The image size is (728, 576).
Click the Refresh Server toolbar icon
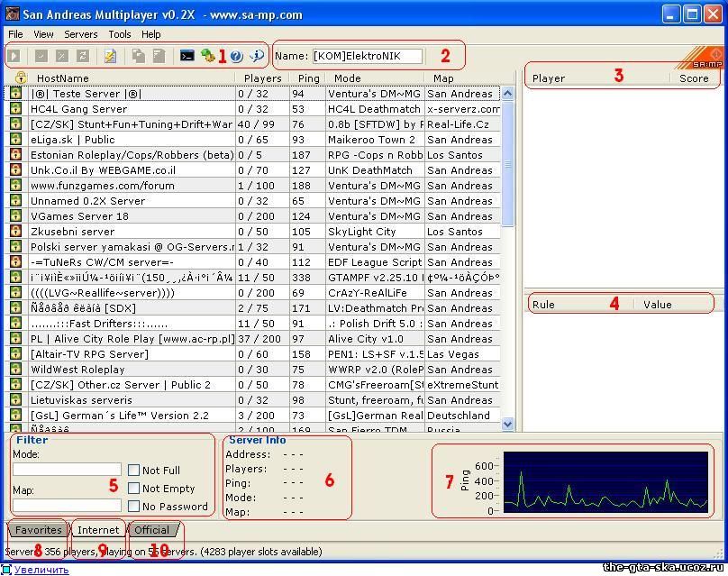coord(83,56)
